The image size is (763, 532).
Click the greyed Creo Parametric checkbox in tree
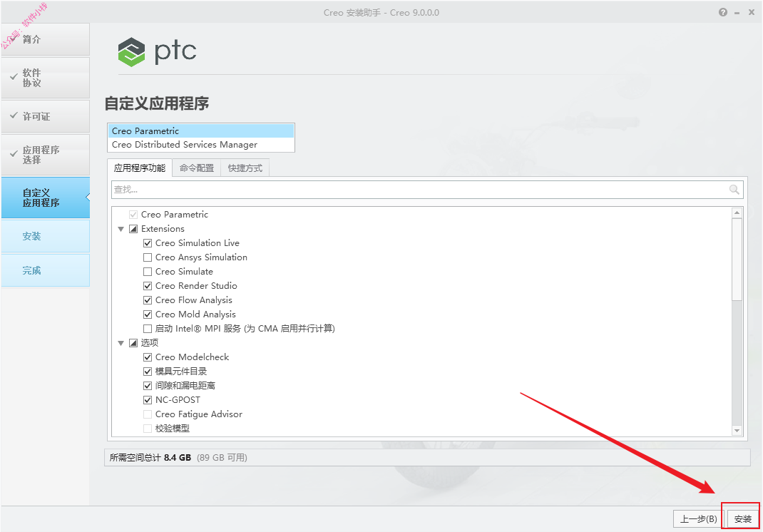(x=133, y=215)
